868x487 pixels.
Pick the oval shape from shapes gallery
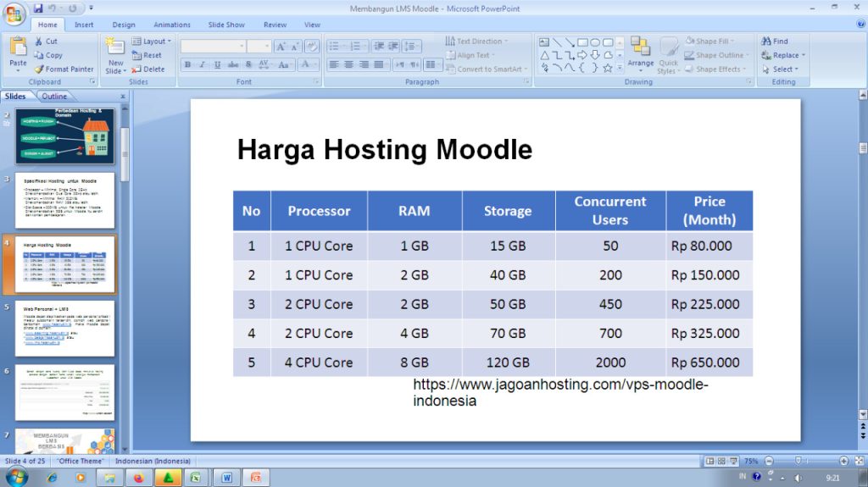[595, 42]
